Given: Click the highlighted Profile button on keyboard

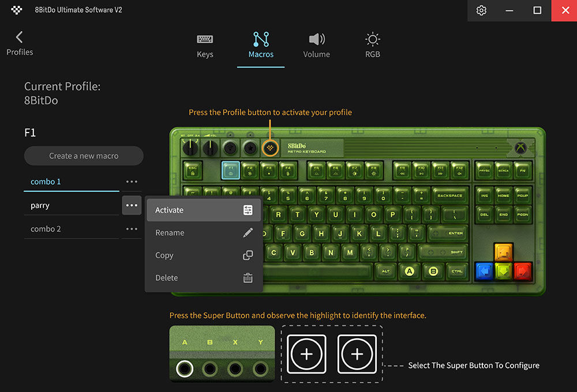Looking at the screenshot, I should 270,148.
